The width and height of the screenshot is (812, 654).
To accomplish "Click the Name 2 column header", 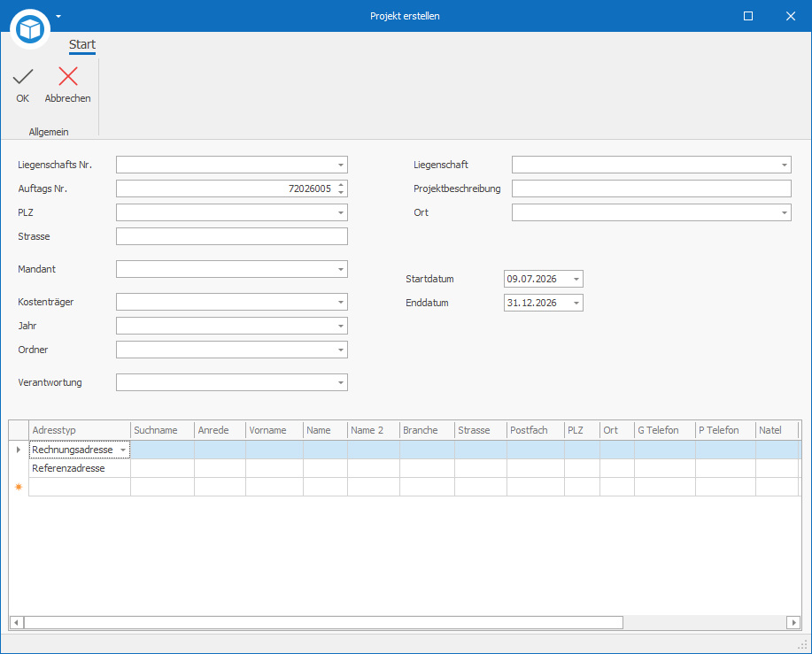I will tap(374, 430).
